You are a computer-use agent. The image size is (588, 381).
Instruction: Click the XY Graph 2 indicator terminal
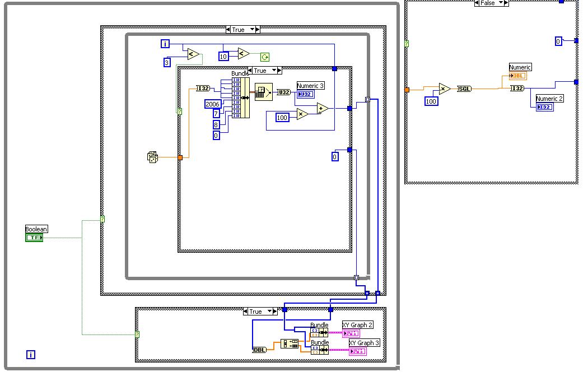coord(351,333)
